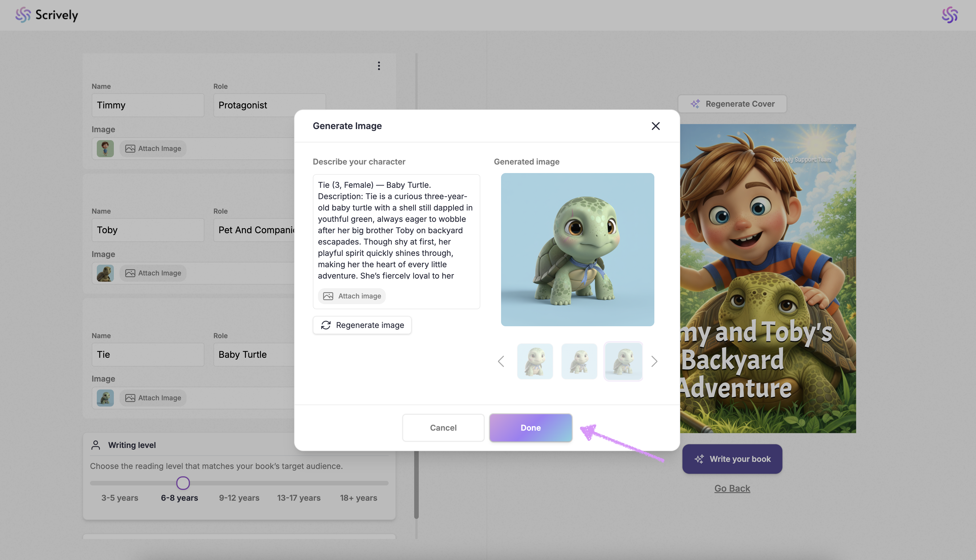Click Attach image in character description box
Viewport: 976px width, 560px height.
pyautogui.click(x=352, y=296)
